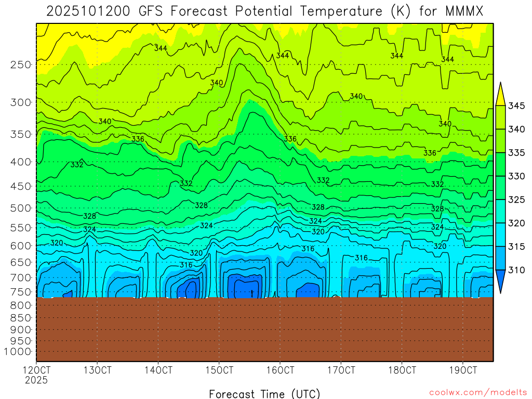Image resolution: width=532 pixels, height=399 pixels.
Task: Pick the colorbar swatch between 340 and 345
Action: (x=500, y=117)
